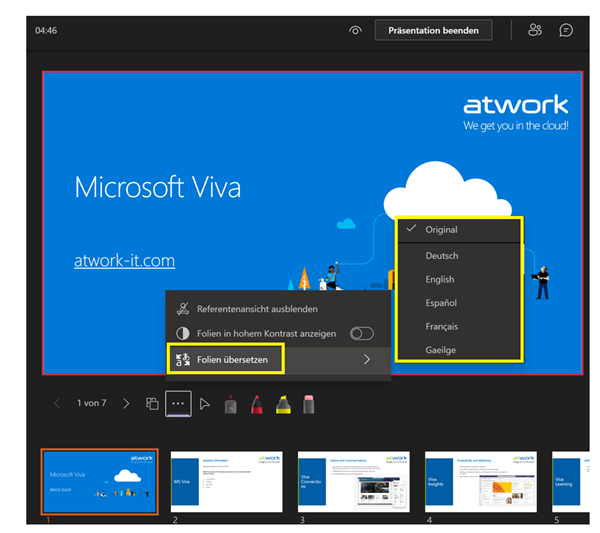This screenshot has width=600, height=533.
Task: Select the cursor pointer tool
Action: (x=205, y=404)
